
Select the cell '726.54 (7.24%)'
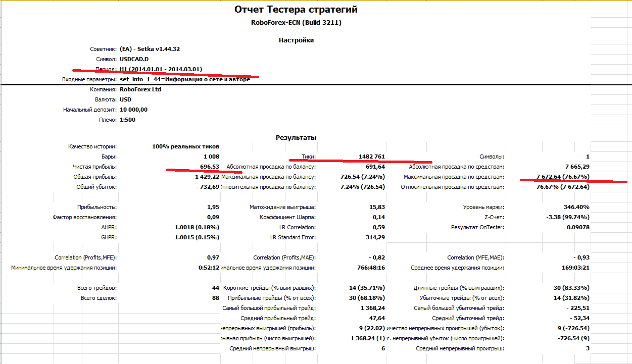(363, 177)
